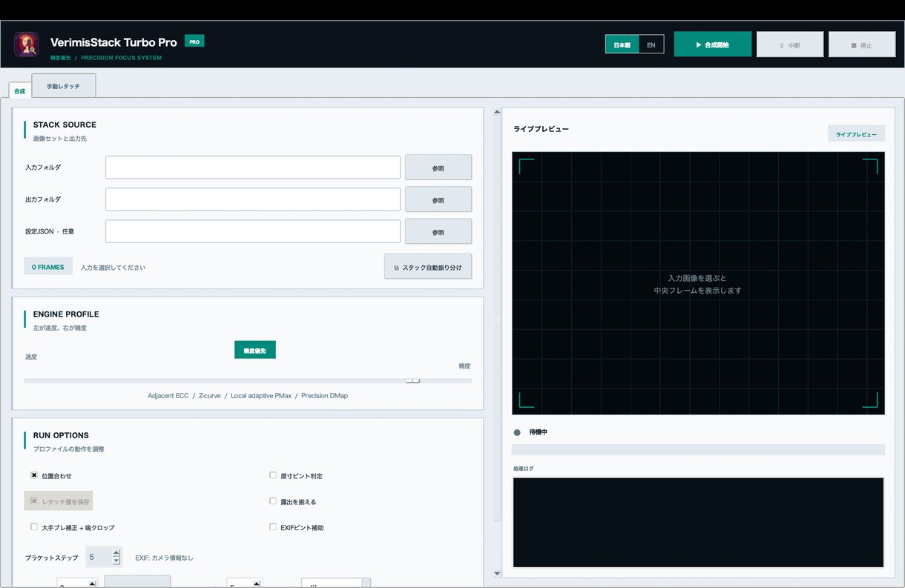
Task: Switch interface language to EN
Action: point(651,45)
